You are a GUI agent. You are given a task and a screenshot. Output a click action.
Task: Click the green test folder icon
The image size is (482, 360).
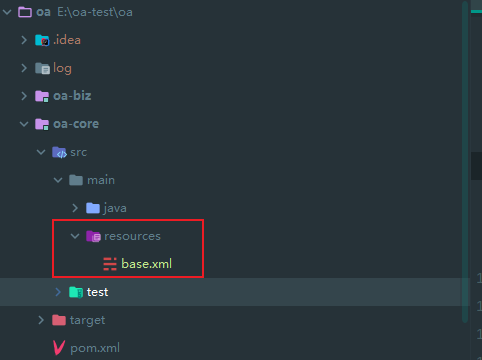(x=76, y=292)
